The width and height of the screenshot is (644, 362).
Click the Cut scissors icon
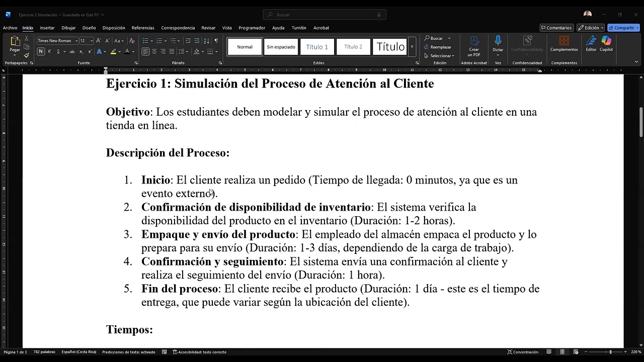tap(27, 39)
